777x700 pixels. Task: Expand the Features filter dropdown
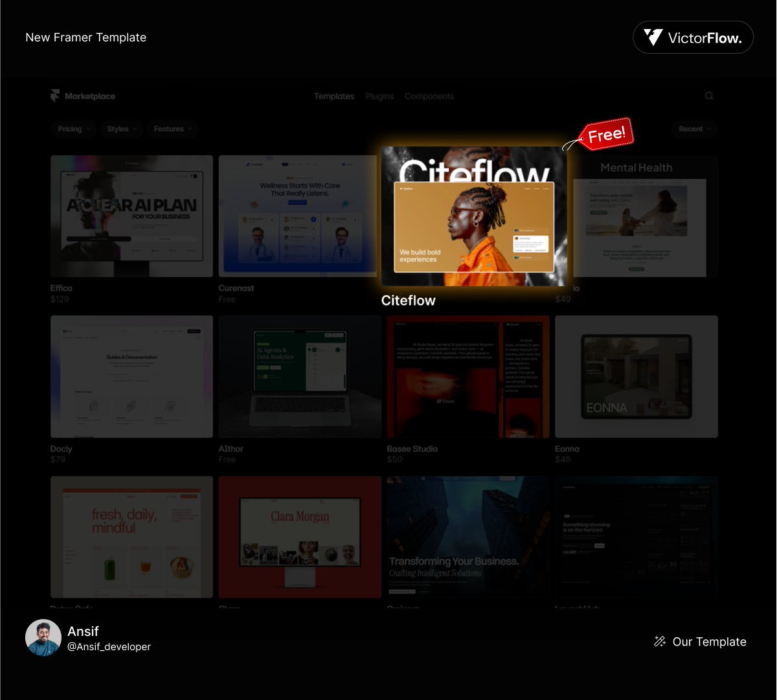[172, 129]
